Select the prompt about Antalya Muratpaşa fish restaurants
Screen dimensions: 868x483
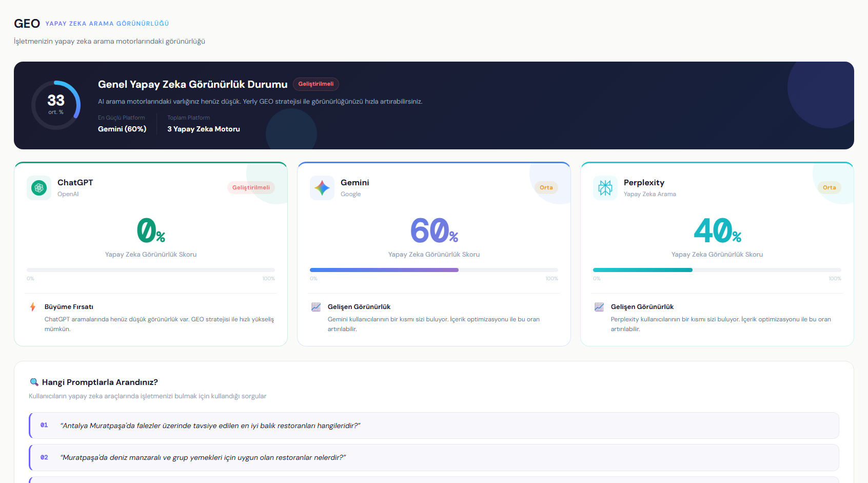pos(434,426)
